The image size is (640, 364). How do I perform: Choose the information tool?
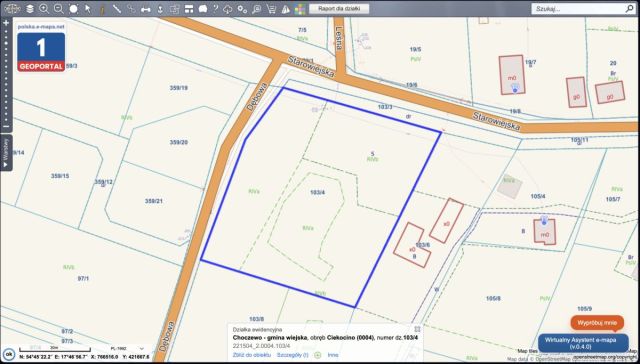[102, 9]
